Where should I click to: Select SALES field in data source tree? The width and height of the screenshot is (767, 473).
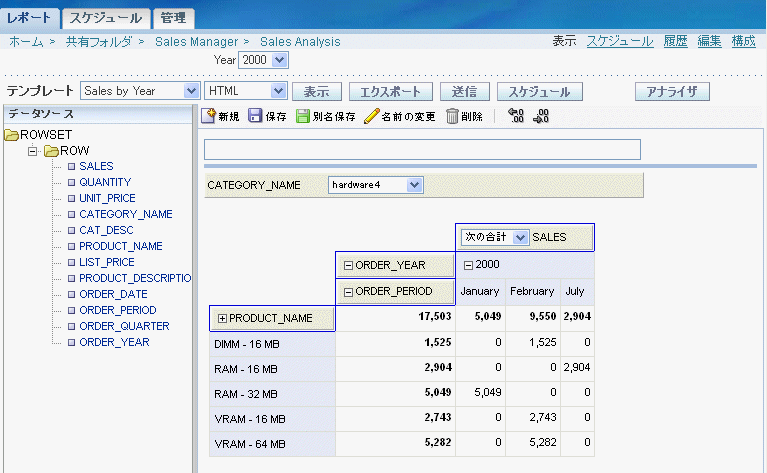coord(96,166)
